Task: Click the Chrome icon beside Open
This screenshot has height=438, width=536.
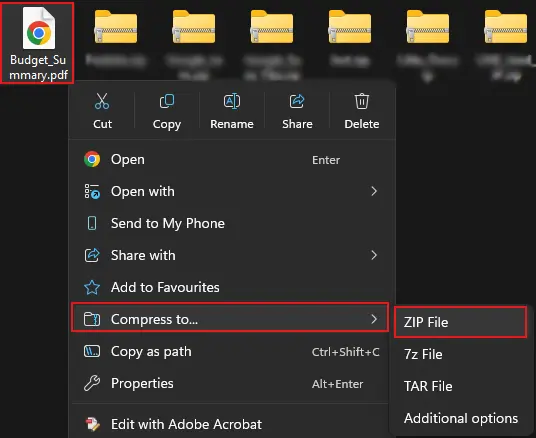Action: pos(92,159)
